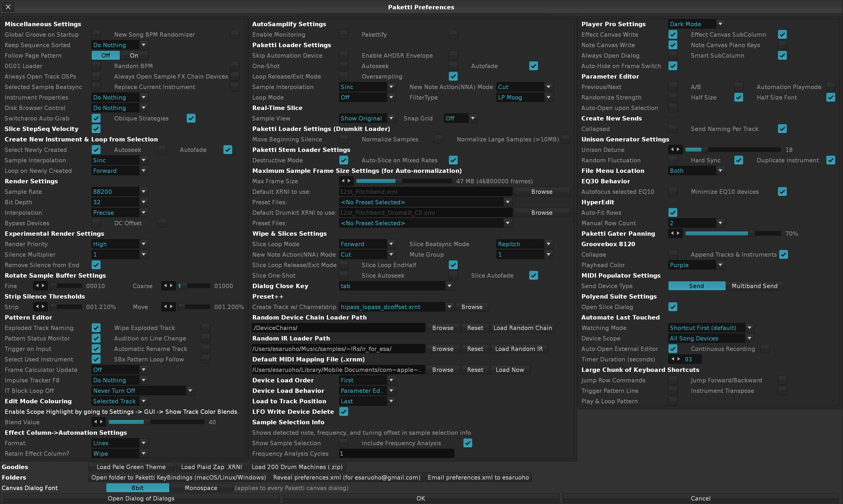Open the Dialog Close Key dropdown
843x504 pixels.
[396, 286]
